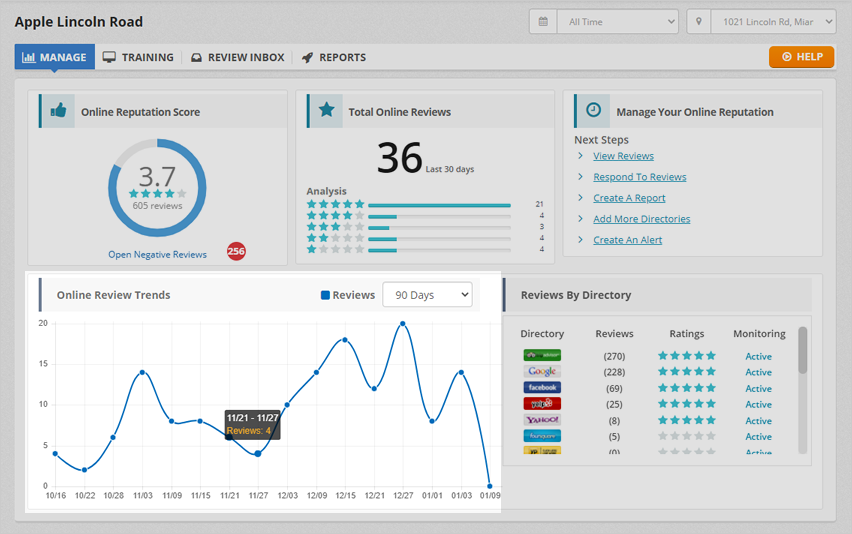Open the Respond To Reviews link
852x534 pixels.
(x=639, y=177)
